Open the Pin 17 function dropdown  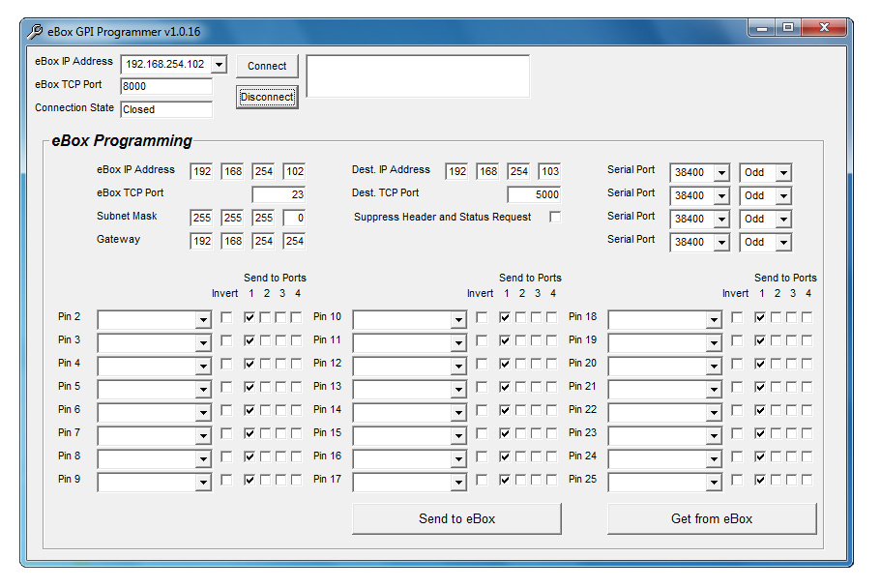pos(458,482)
